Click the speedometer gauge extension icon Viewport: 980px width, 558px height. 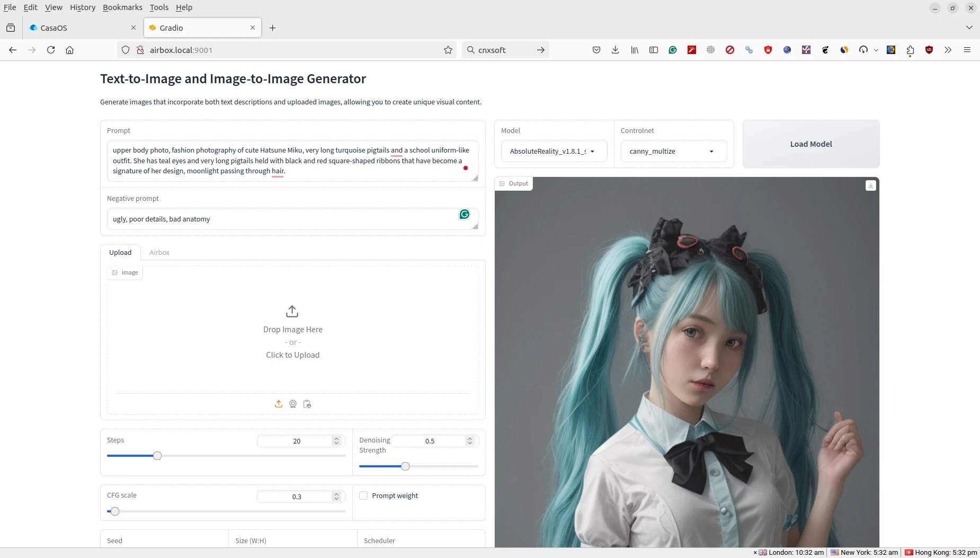click(x=863, y=50)
